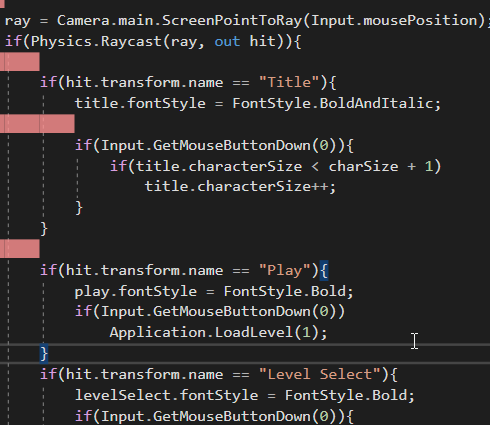The image size is (490, 425).
Task: Click FontStyle.BoldAndItalic value
Action: click(x=333, y=103)
